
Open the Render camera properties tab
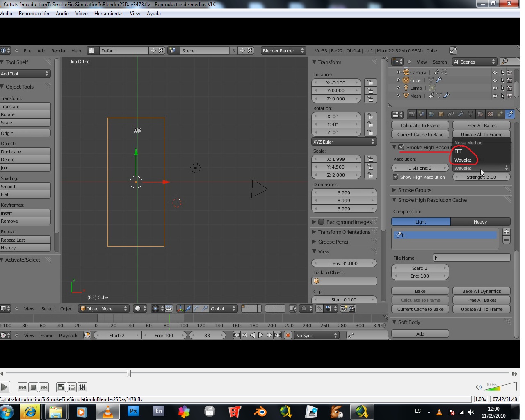click(x=411, y=114)
